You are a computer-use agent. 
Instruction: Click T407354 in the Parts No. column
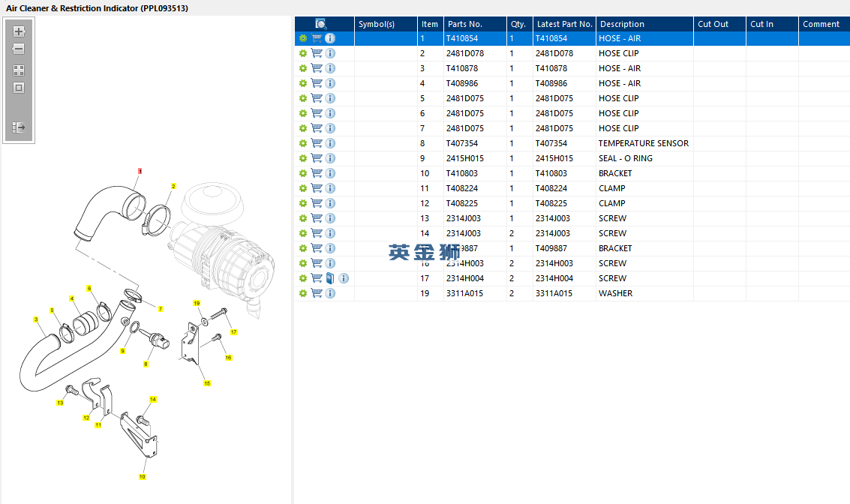coord(462,143)
